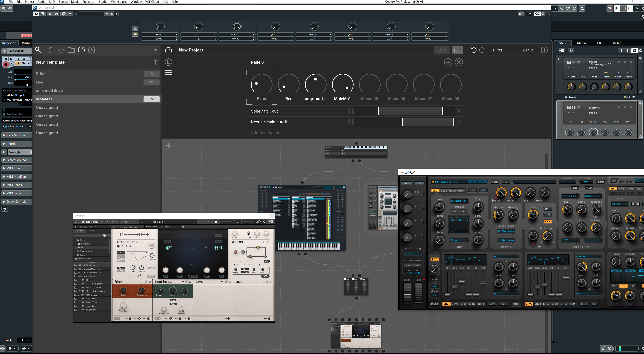
Task: Toggle power on the Freestyle rack instrument
Action: pyautogui.click(x=569, y=107)
